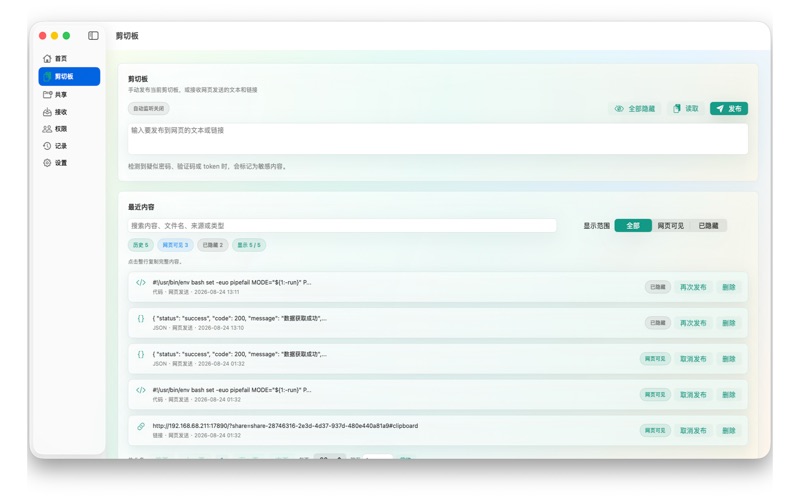Toggle the sidebar panel icon
The width and height of the screenshot is (800, 500).
(x=93, y=36)
